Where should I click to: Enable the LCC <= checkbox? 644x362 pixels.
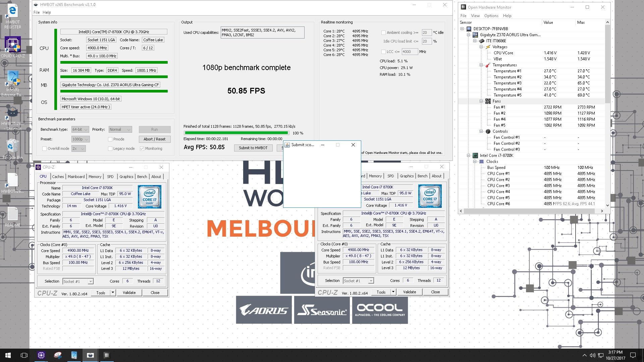click(x=383, y=52)
